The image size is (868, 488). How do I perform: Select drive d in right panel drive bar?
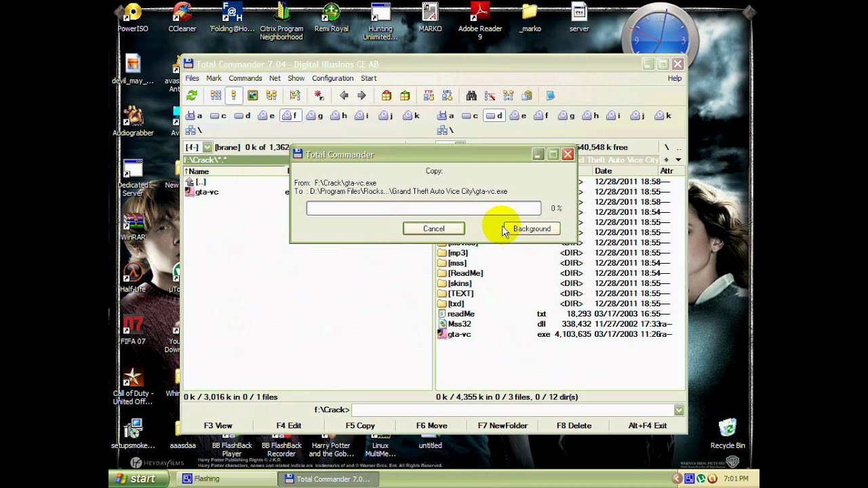495,116
